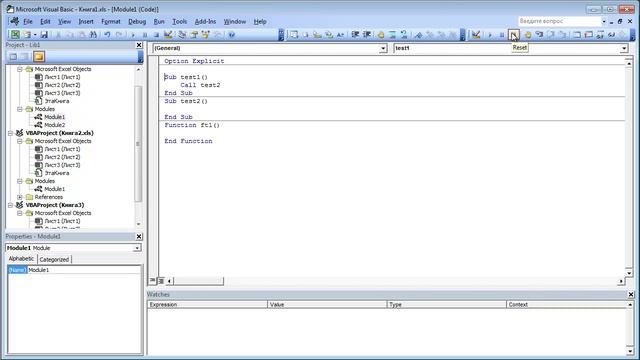
Task: Select Module2 in the project tree
Action: (54, 125)
